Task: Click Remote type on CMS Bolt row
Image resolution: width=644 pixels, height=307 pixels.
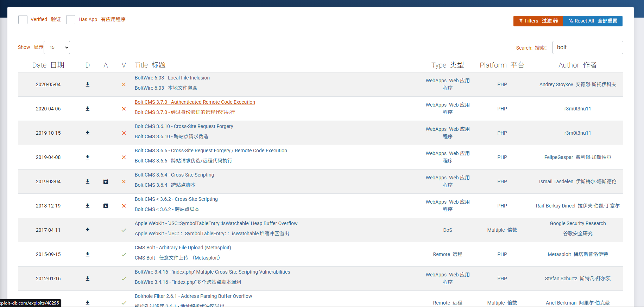Action: tap(448, 254)
